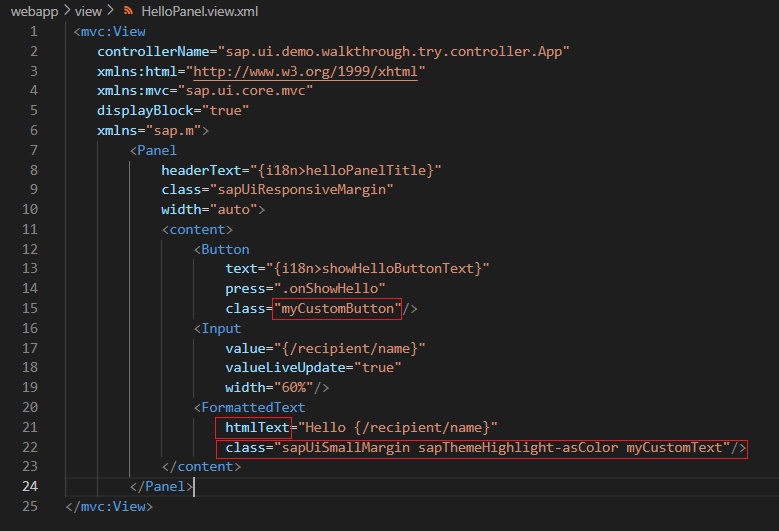
Task: Click the headerText attribute
Action: [x=201, y=170]
